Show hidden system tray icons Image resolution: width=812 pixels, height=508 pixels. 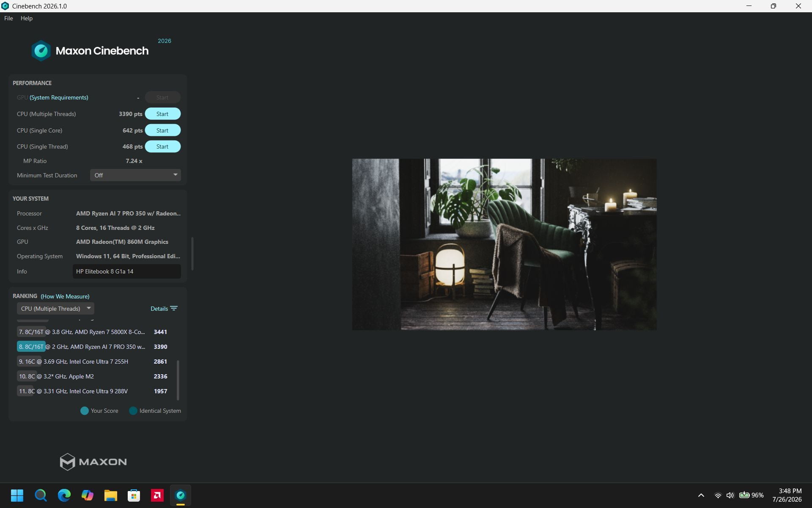coord(701,495)
